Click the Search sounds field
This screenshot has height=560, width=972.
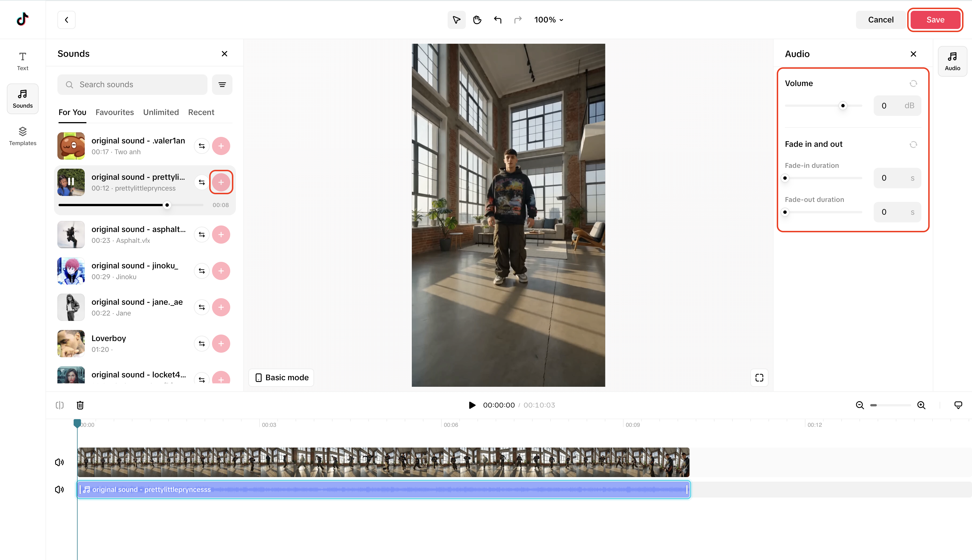pyautogui.click(x=132, y=85)
